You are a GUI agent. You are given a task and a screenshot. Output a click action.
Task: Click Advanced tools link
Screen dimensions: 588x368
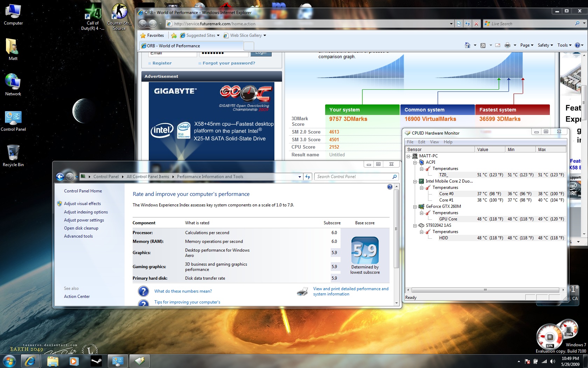click(x=78, y=236)
